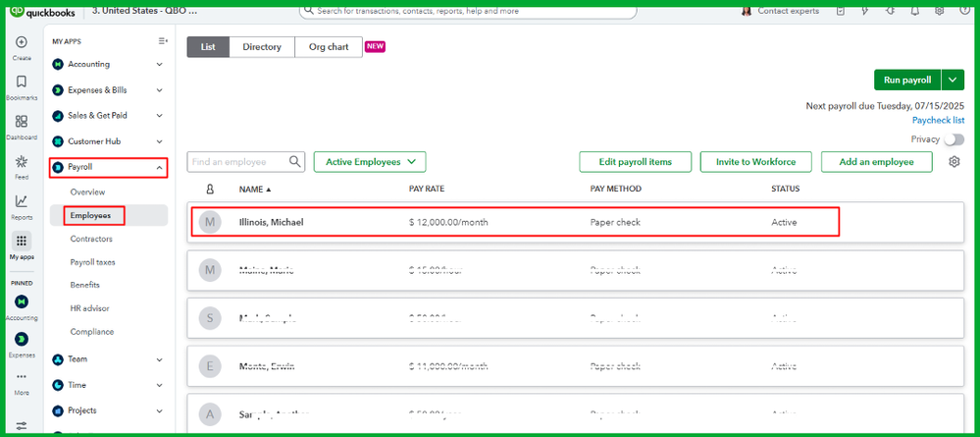Click the lightning bolt icon
Viewport: 980px width, 437px height.
point(865,11)
